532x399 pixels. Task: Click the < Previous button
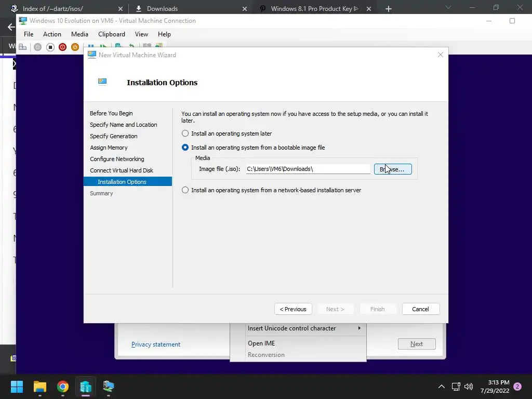293,309
